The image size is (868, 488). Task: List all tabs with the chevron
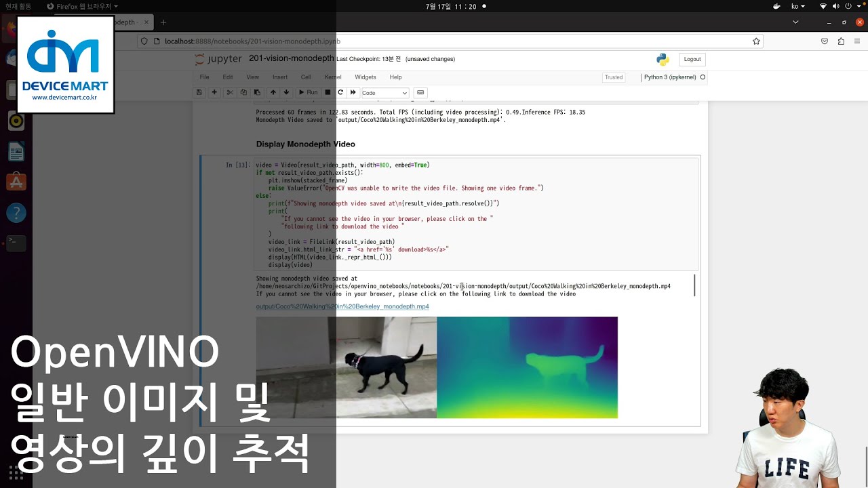[x=795, y=22]
